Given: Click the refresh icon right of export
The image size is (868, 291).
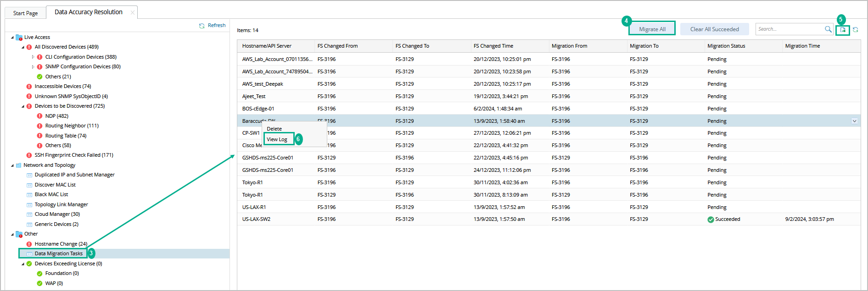Looking at the screenshot, I should (856, 30).
